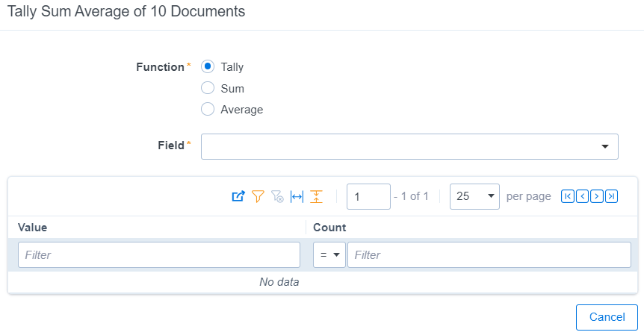
Task: Click the Count column header
Action: pyautogui.click(x=329, y=228)
